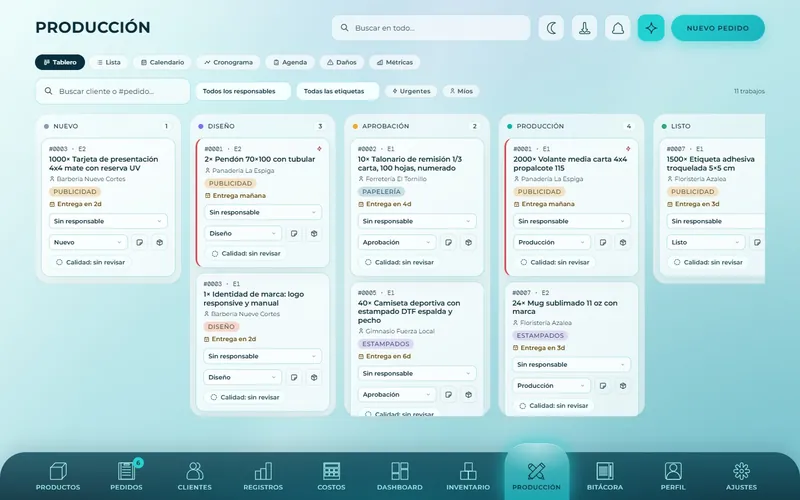Open the 1500× Etiqueta adhesiva troquelada card title
The image size is (800, 500).
(710, 163)
